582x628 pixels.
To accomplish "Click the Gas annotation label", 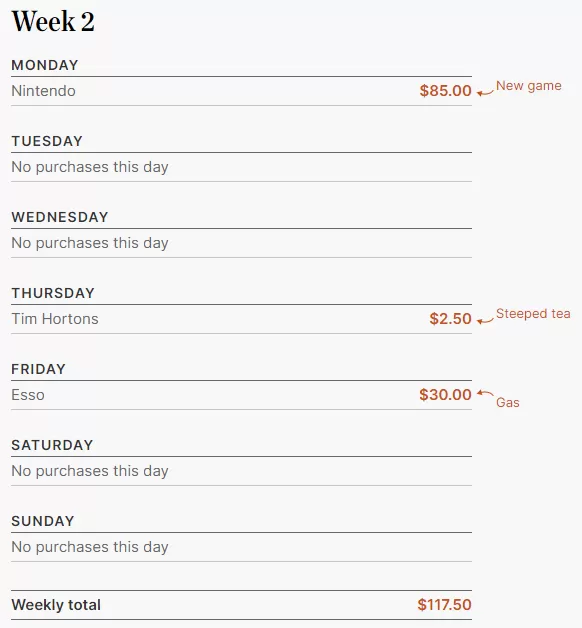I will [x=507, y=403].
